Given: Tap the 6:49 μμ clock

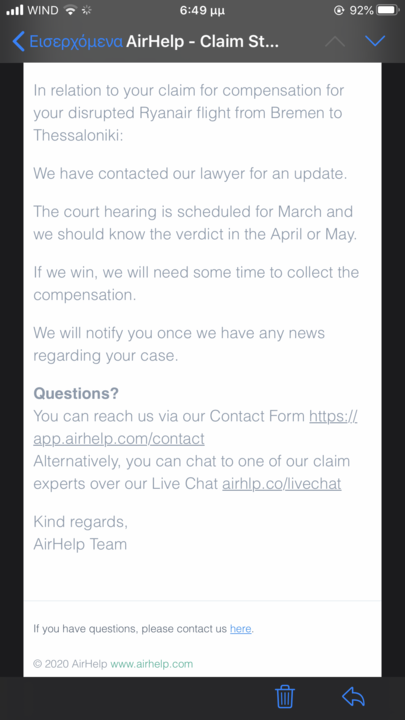Looking at the screenshot, I should (x=202, y=10).
